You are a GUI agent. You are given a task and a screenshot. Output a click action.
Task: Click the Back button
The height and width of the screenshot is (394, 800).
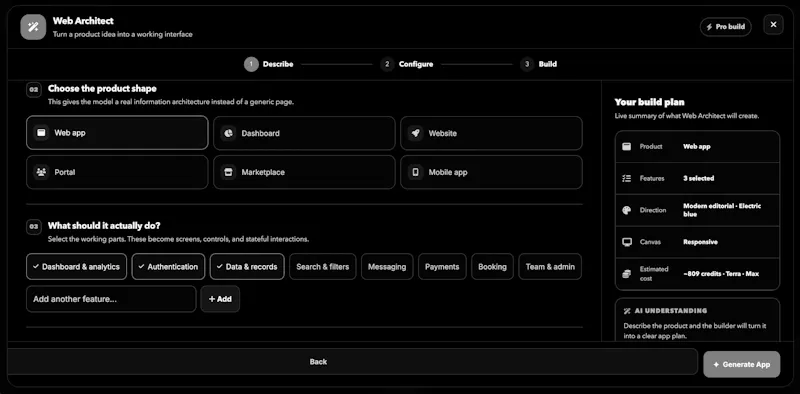pos(352,361)
